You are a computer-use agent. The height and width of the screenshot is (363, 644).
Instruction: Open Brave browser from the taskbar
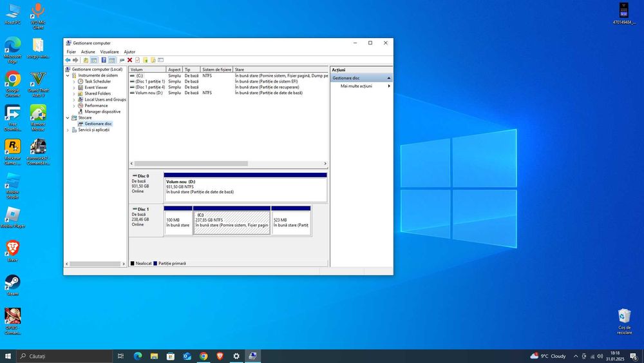220,356
